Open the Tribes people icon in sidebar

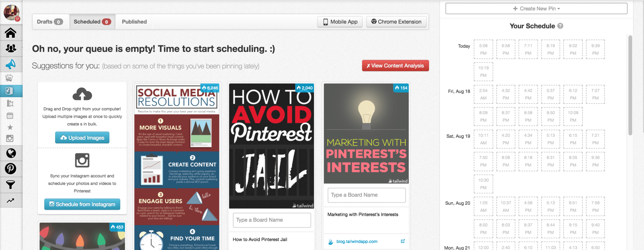11,48
